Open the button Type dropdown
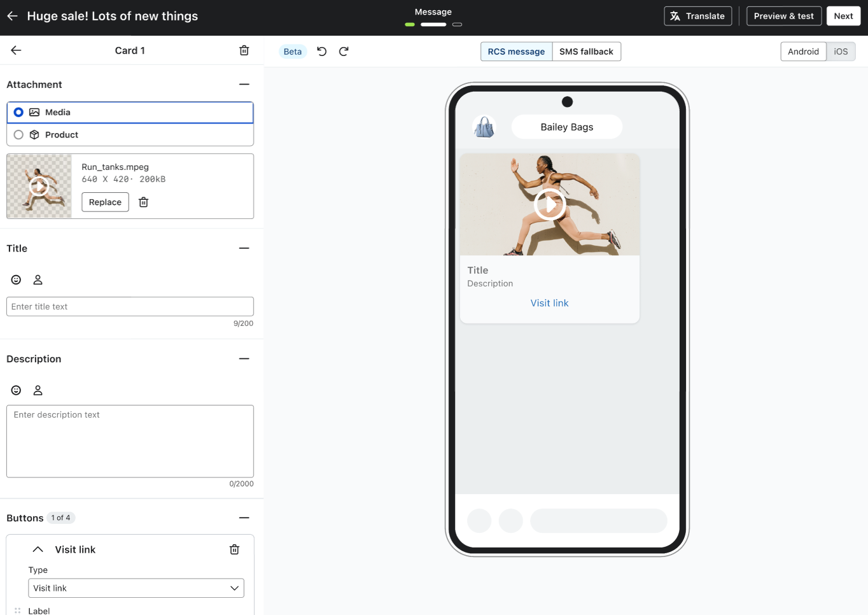This screenshot has height=615, width=868. pos(136,588)
